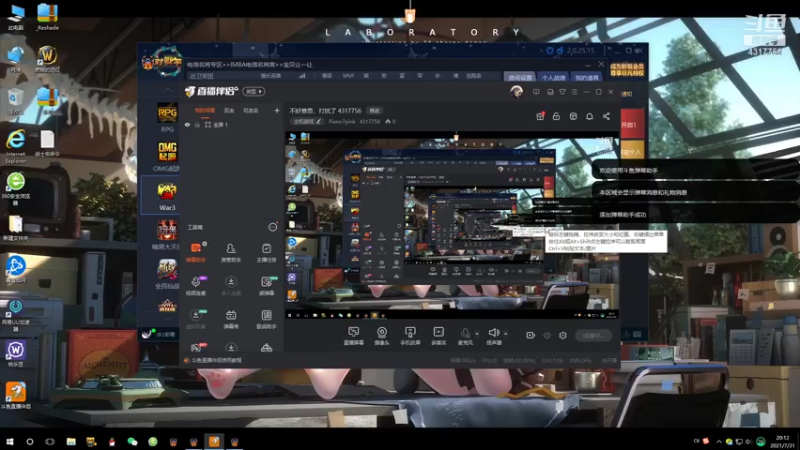Open settings gear in bottom bar
The width and height of the screenshot is (800, 450).
(563, 335)
